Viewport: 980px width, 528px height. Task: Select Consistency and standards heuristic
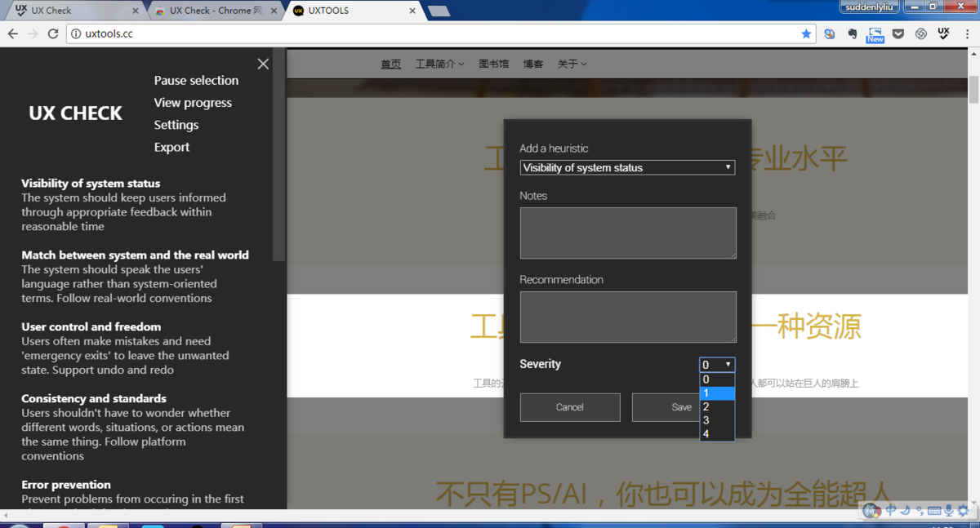tap(94, 399)
